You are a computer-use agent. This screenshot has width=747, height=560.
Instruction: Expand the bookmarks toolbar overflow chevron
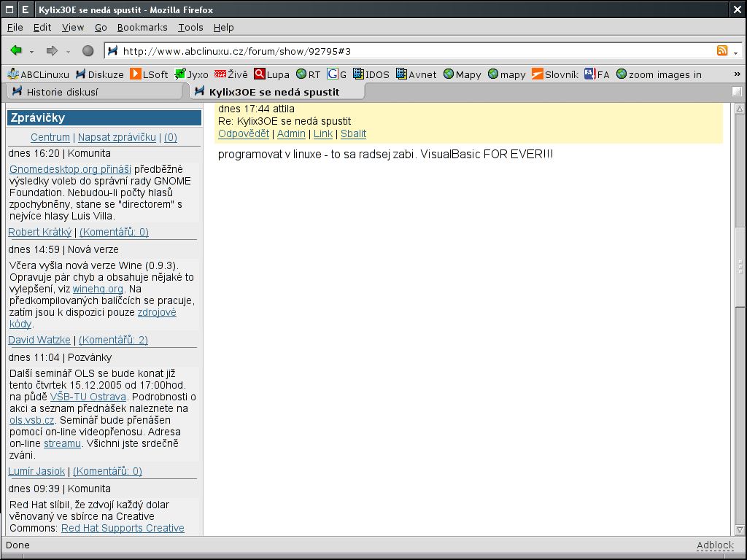(737, 74)
